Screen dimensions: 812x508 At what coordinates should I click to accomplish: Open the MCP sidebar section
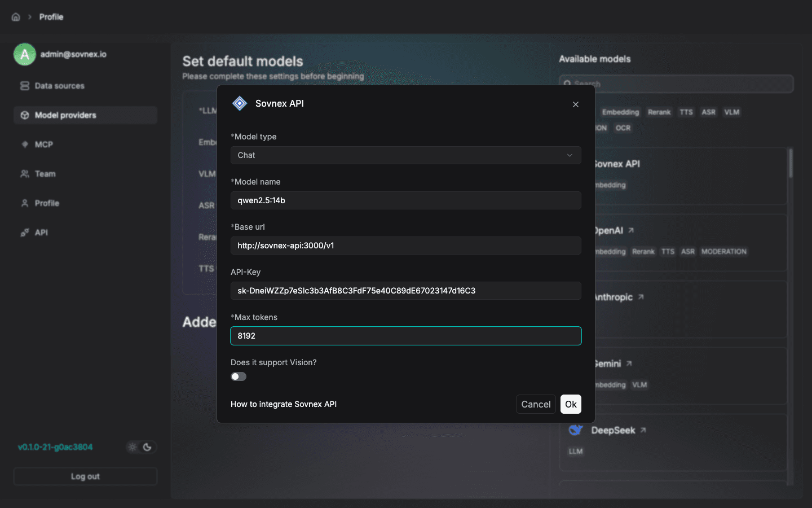(85, 144)
